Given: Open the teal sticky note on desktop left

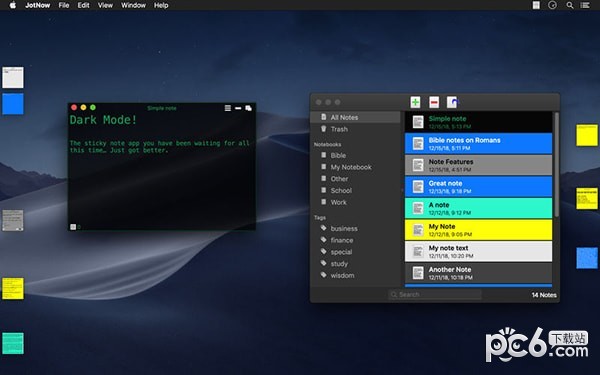Looking at the screenshot, I should [x=13, y=343].
